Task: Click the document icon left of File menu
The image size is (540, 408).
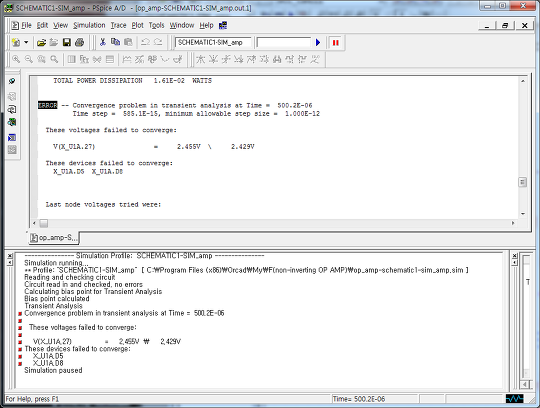Action: [x=15, y=25]
